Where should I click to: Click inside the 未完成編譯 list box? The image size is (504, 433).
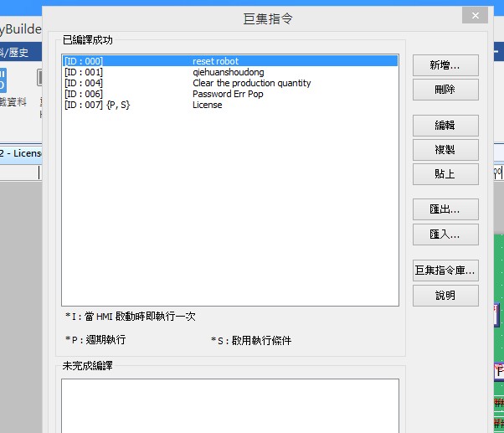(229, 406)
